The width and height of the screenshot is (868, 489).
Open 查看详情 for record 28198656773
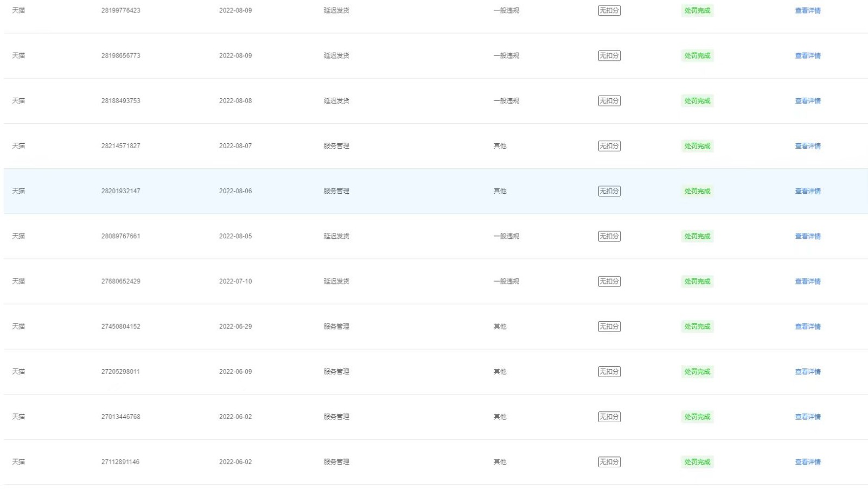pyautogui.click(x=807, y=55)
